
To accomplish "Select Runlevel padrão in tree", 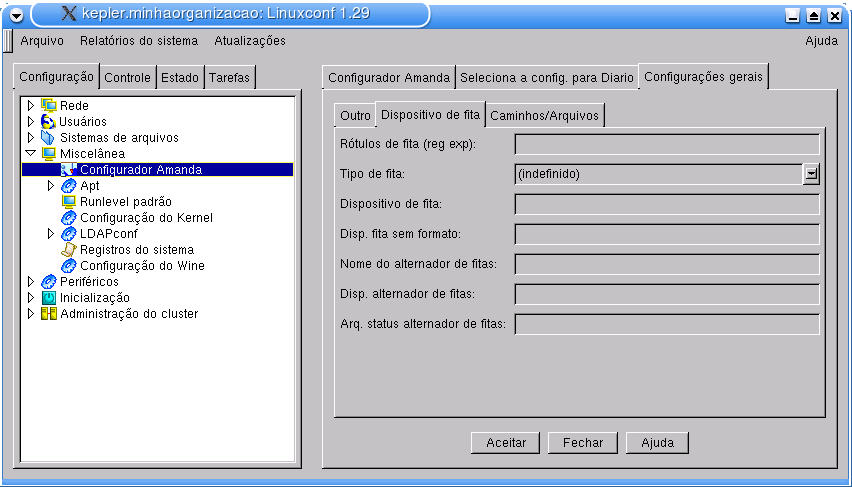I will pyautogui.click(x=126, y=202).
